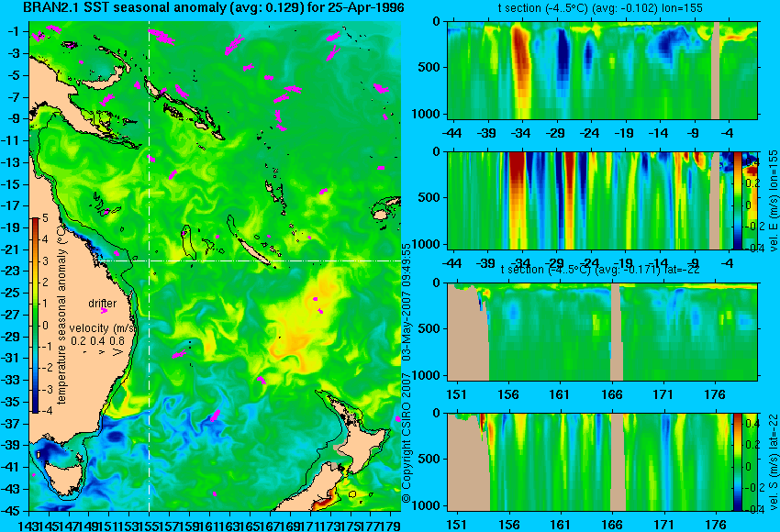Viewport: 780px width, 532px height.
Task: Click the BRAN2.1 SST seasonal anomaly title
Action: click(214, 8)
